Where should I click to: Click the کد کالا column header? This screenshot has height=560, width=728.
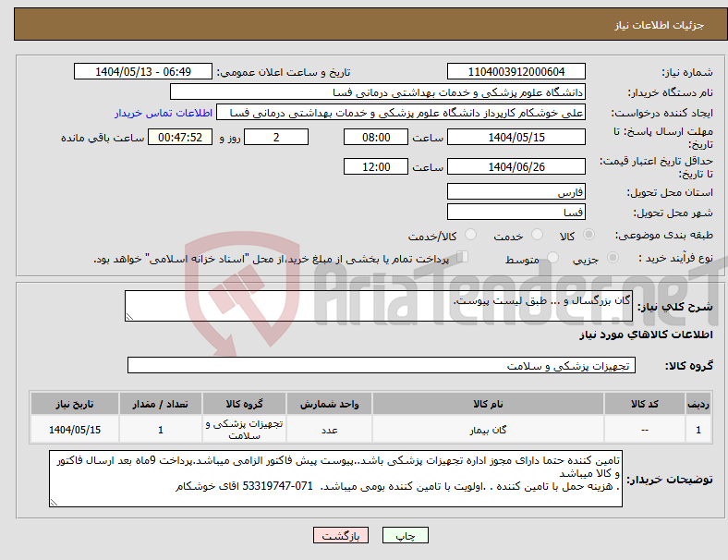coord(645,404)
